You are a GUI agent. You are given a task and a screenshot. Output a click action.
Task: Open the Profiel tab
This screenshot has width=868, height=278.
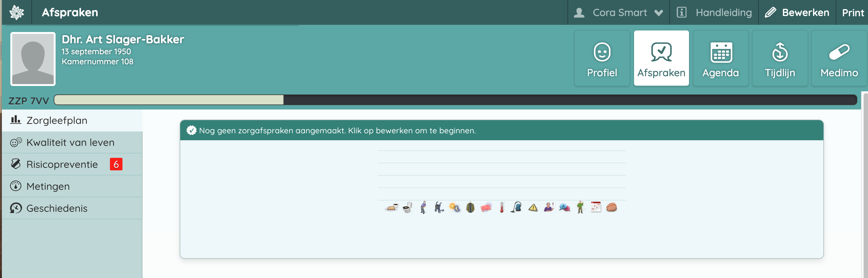pos(602,58)
